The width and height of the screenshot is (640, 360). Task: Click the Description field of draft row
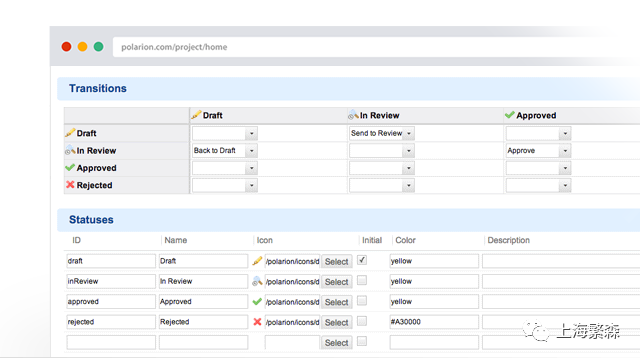click(x=561, y=261)
